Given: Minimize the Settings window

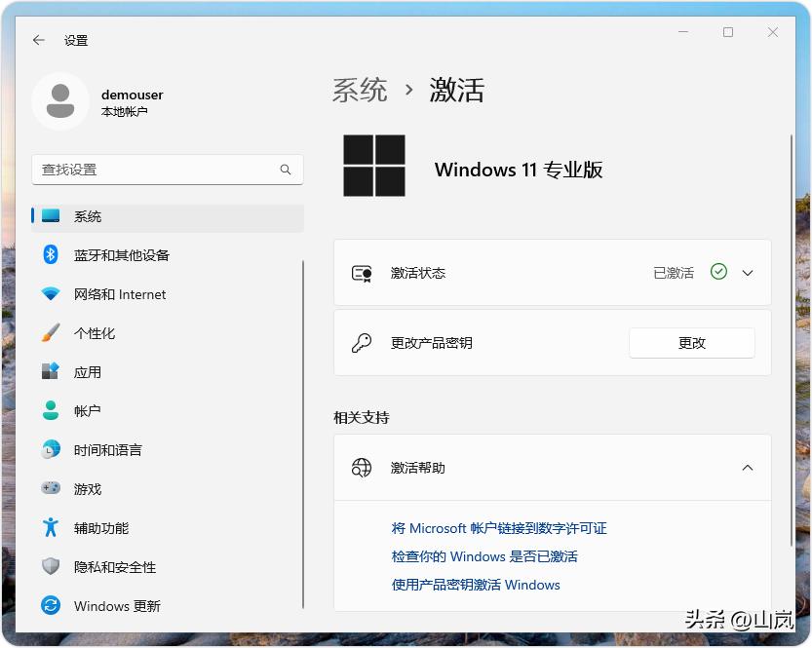Looking at the screenshot, I should [683, 32].
